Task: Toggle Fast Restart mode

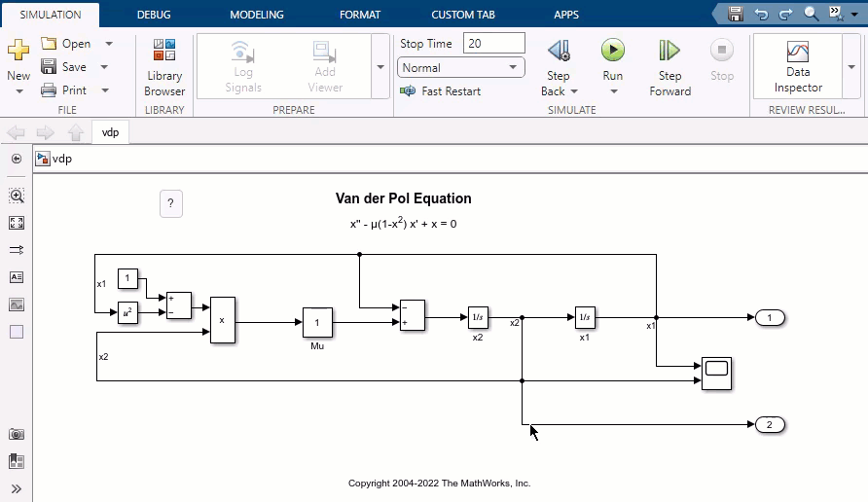Action: [440, 91]
